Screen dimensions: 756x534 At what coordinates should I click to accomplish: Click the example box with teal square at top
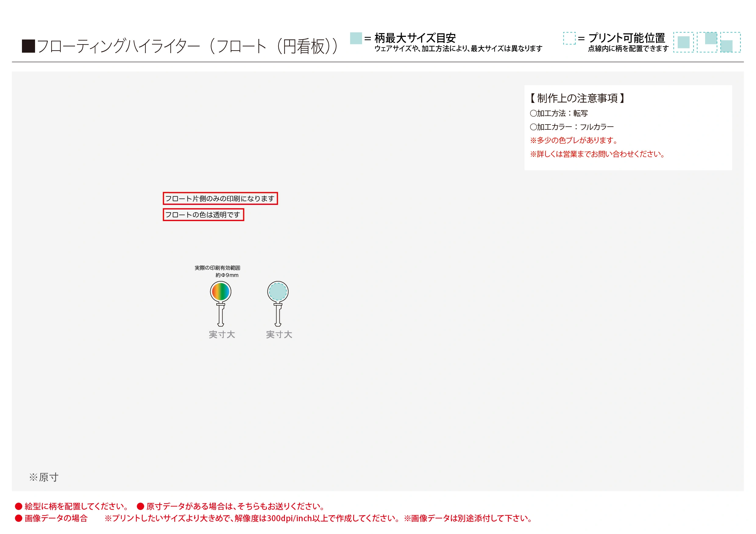[707, 42]
